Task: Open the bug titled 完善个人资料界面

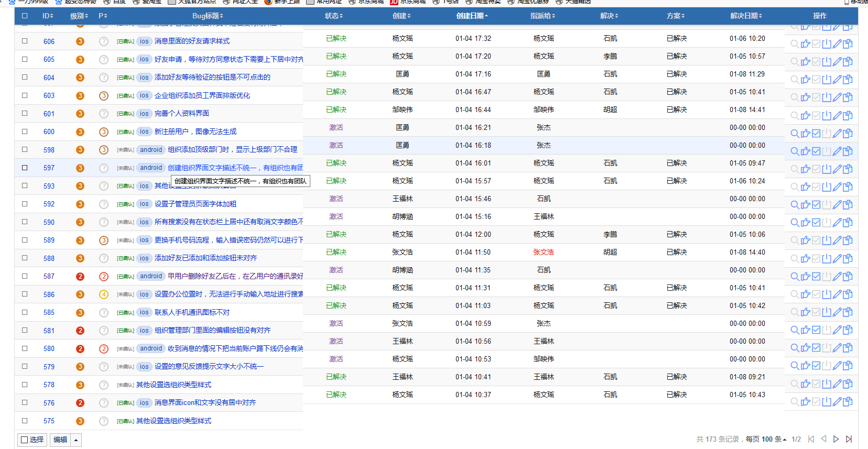Action: (x=181, y=113)
